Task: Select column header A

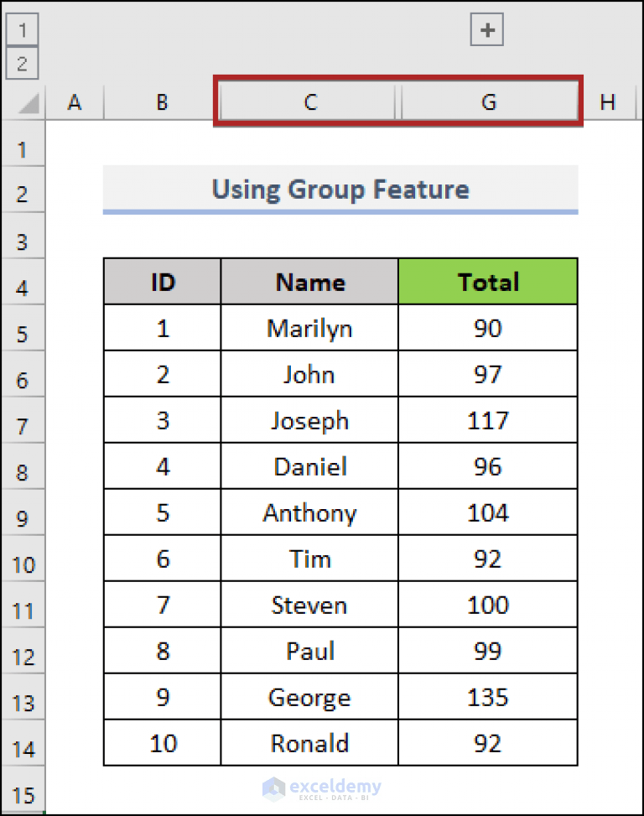Action: coord(74,101)
